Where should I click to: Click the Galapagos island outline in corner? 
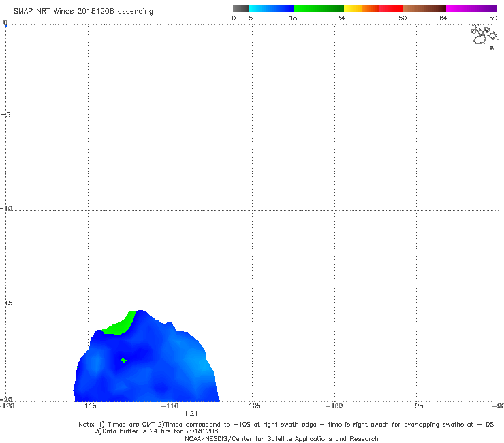(x=484, y=35)
